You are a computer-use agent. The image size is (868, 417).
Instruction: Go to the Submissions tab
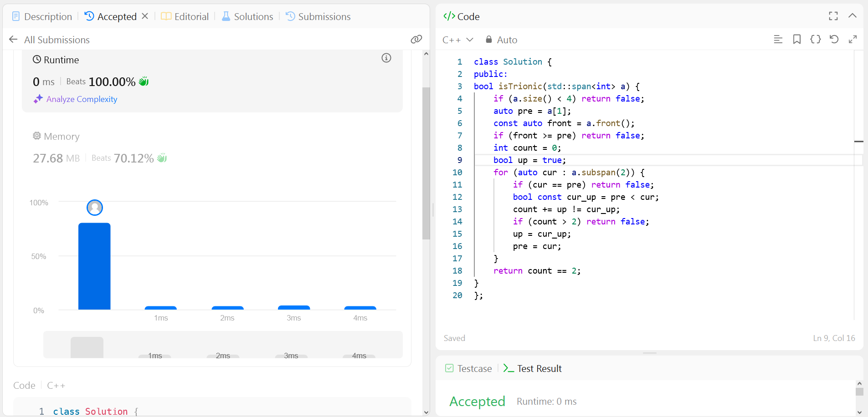click(318, 17)
